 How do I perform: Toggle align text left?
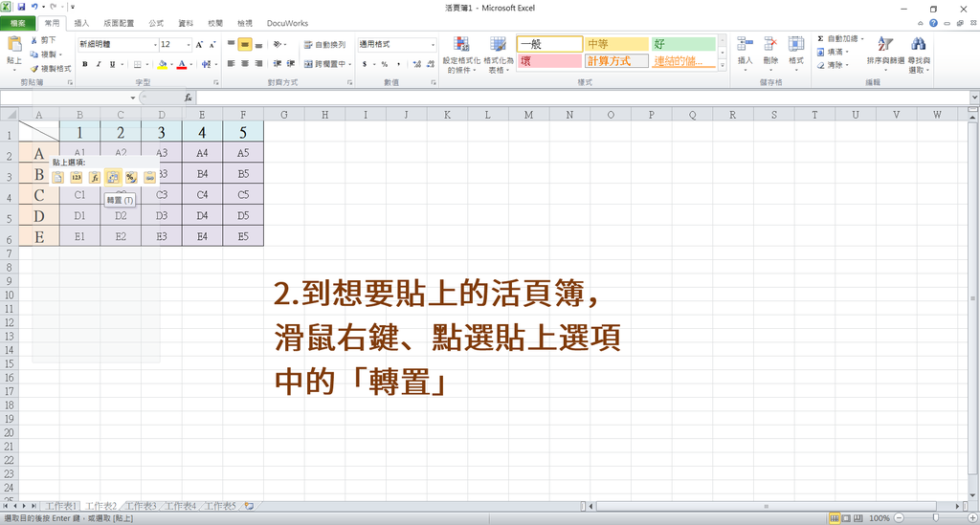(232, 64)
